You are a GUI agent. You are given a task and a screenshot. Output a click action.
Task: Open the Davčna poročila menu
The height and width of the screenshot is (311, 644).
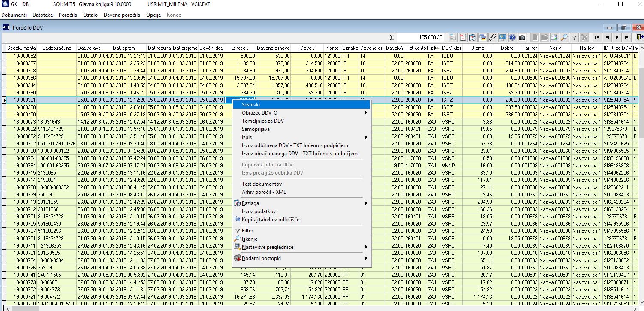pos(122,15)
